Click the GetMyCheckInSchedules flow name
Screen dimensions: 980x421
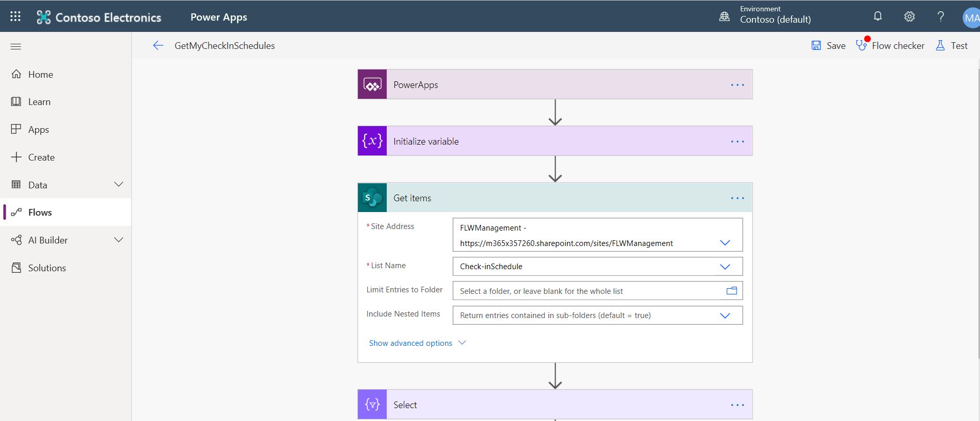click(225, 46)
